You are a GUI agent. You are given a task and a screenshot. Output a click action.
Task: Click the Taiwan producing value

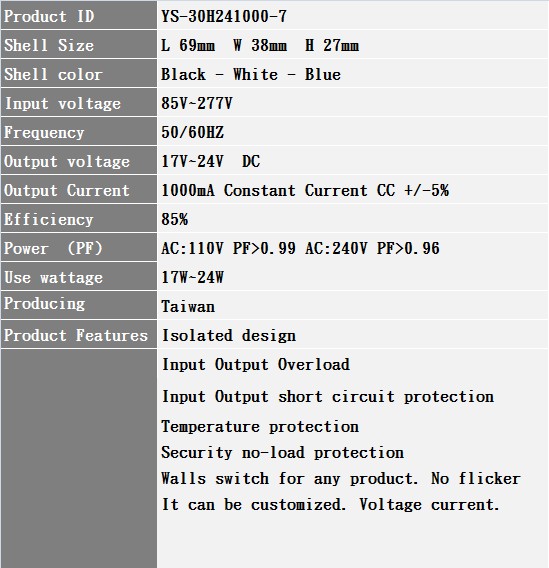point(188,306)
